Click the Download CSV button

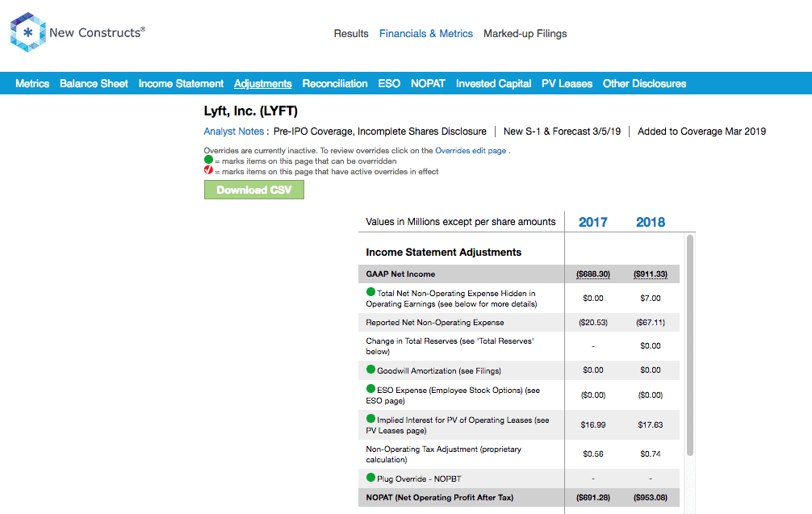[x=254, y=190]
